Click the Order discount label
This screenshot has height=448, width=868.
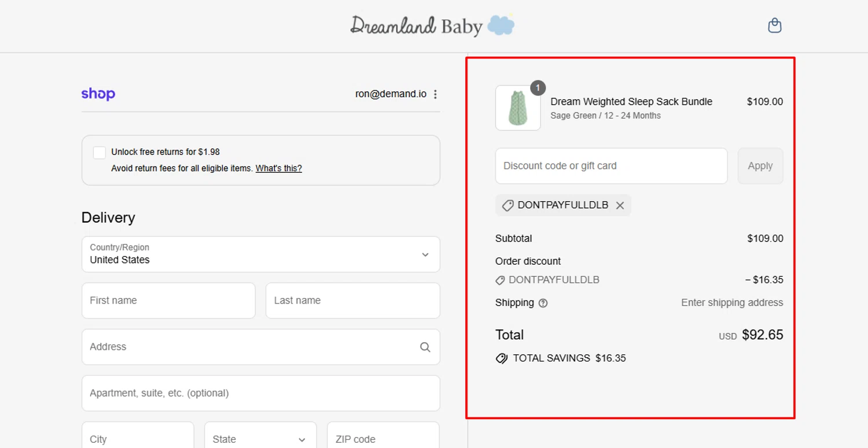pos(528,261)
